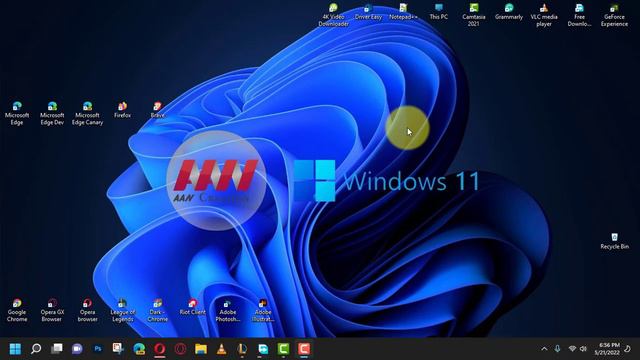Open the Windows Start menu
The image size is (640, 360).
[x=15, y=349]
